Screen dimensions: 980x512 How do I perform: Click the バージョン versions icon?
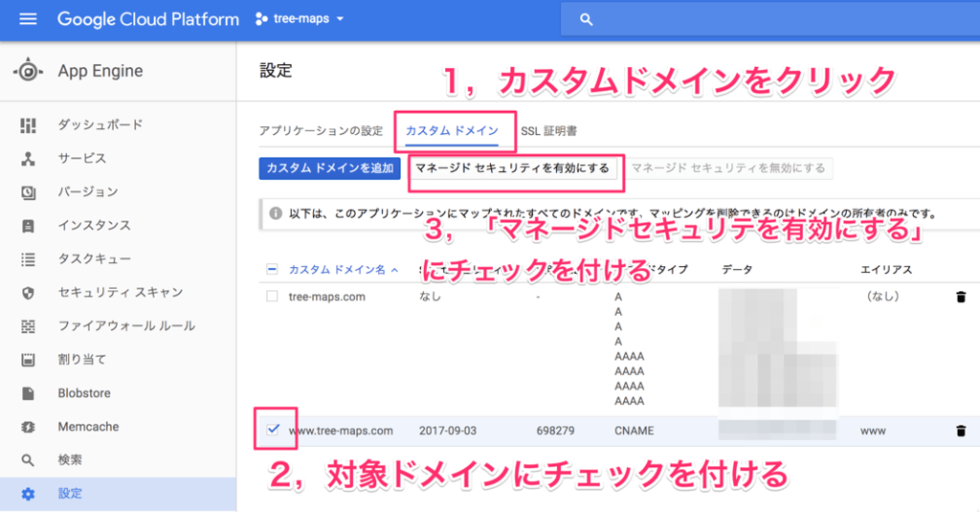point(28,192)
